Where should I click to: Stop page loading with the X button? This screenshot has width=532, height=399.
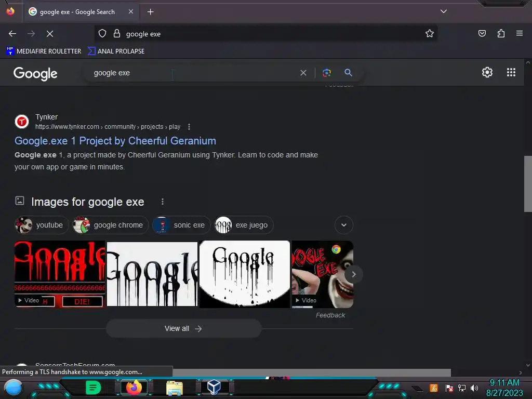pyautogui.click(x=50, y=34)
